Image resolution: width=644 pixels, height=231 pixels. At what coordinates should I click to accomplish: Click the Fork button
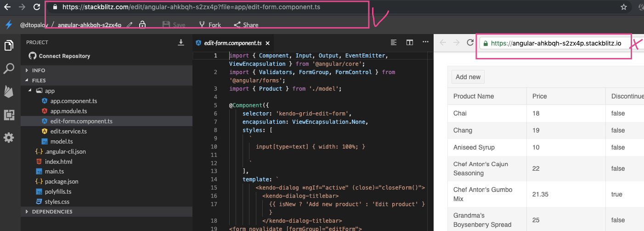pyautogui.click(x=210, y=25)
